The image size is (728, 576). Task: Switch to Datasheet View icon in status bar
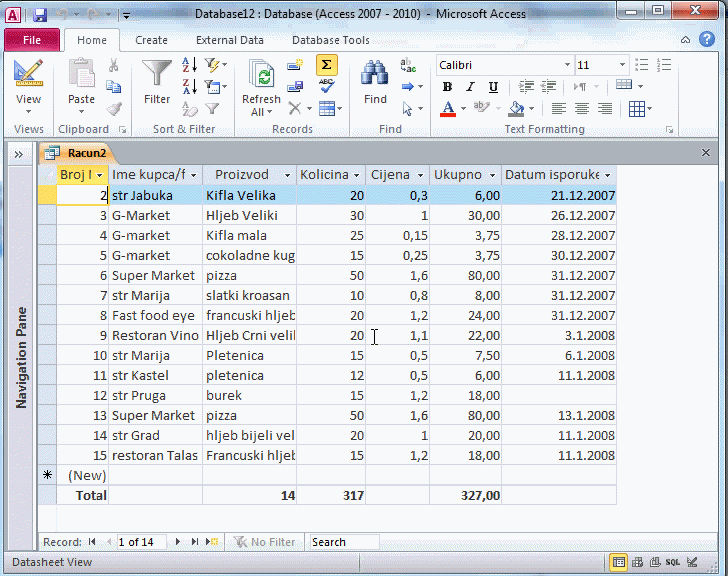(618, 562)
